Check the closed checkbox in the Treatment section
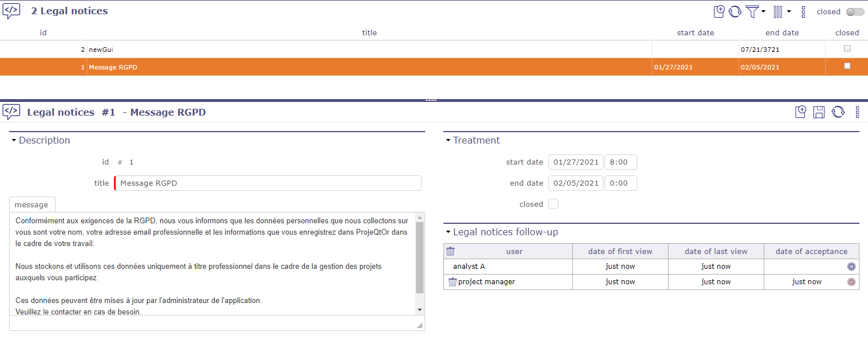 (x=553, y=204)
